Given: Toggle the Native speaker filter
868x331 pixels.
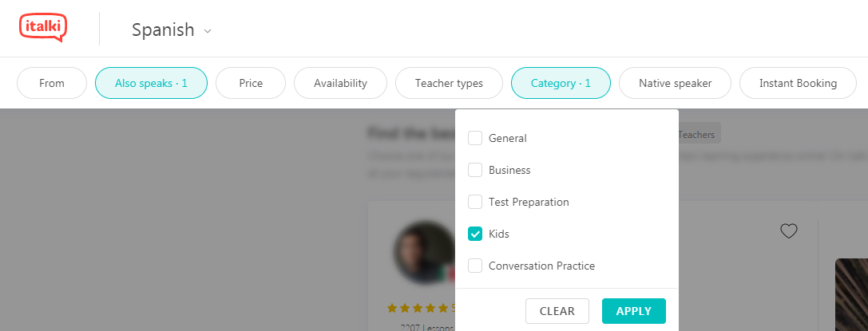Looking at the screenshot, I should [x=676, y=84].
